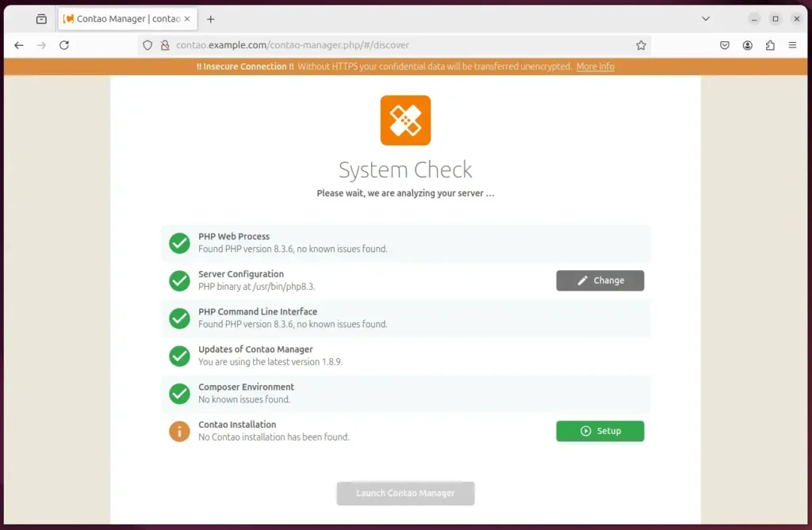This screenshot has width=812, height=530.
Task: Open the Firefox recent browsing icon
Action: pos(41,19)
